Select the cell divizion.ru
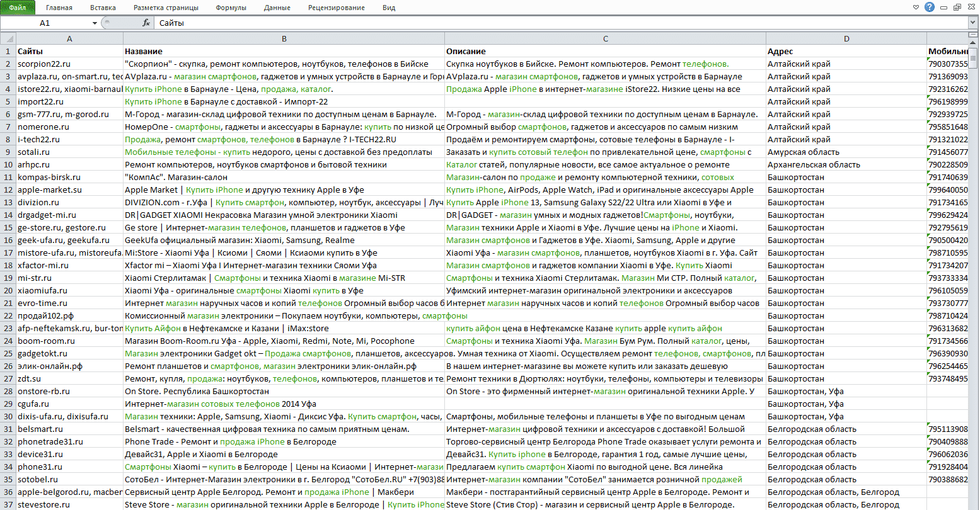This screenshot has width=980, height=510. click(x=69, y=202)
